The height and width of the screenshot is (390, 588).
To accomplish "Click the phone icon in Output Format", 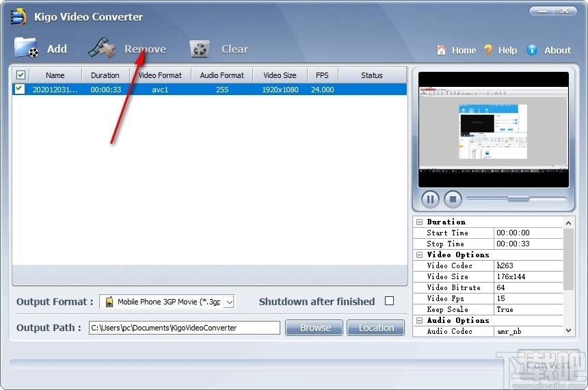I will coord(109,302).
